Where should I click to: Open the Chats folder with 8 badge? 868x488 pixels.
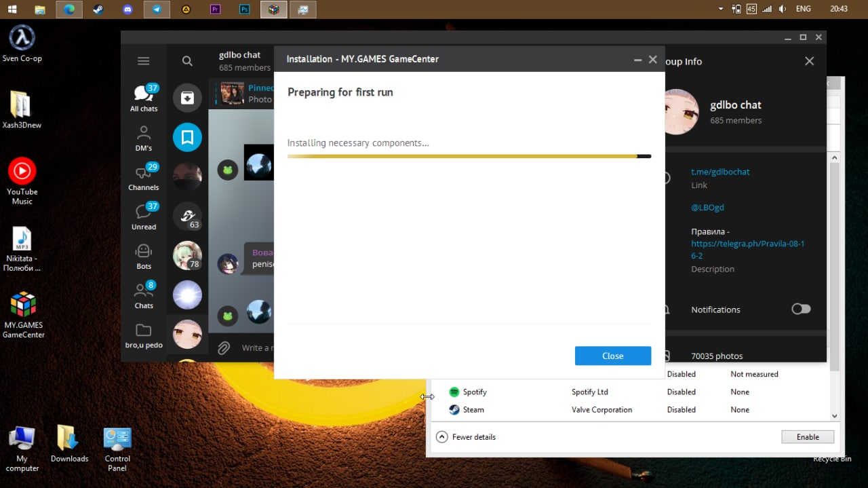pyautogui.click(x=144, y=295)
